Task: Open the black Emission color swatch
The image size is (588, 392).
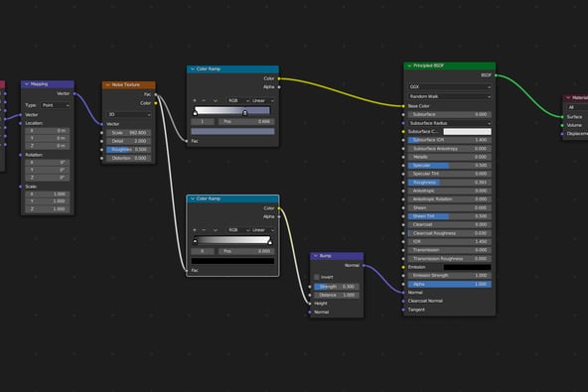Action: click(x=467, y=267)
